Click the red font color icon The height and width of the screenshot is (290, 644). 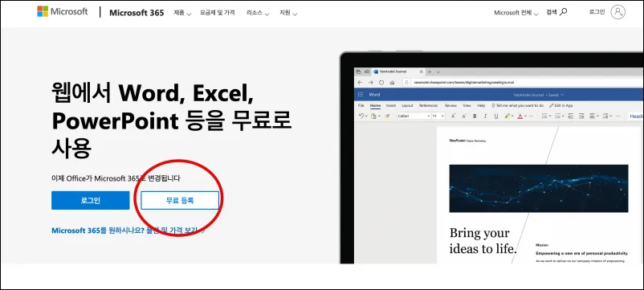point(520,116)
